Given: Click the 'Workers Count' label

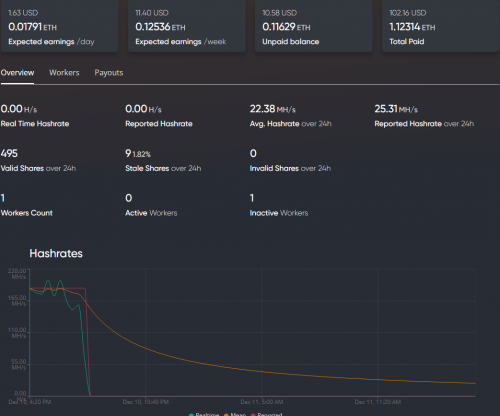Looking at the screenshot, I should point(27,213).
